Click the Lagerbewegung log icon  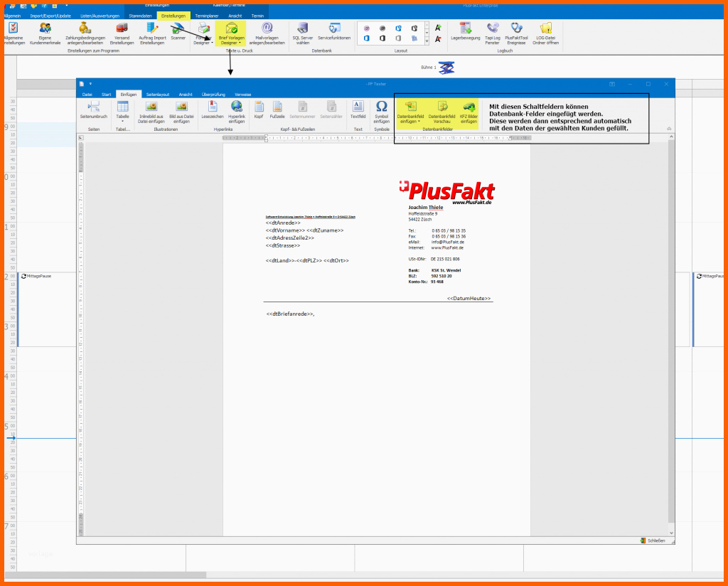(466, 33)
